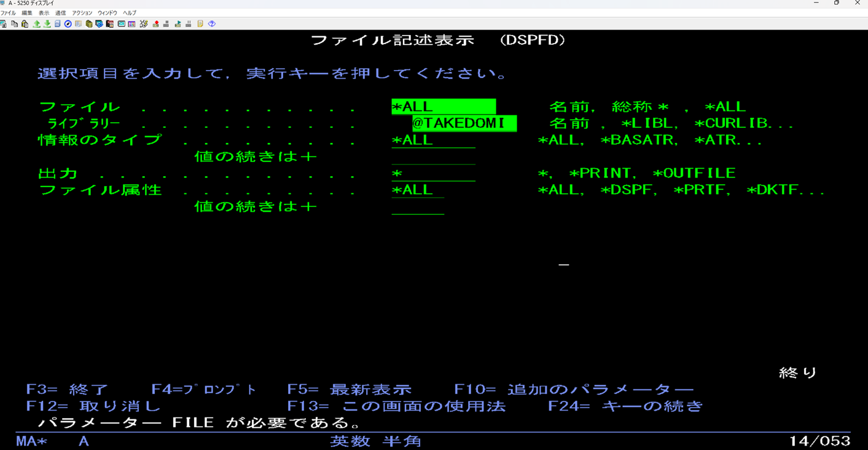868x450 pixels.
Task: Click the 情報のタイプ input field
Action: coord(433,140)
